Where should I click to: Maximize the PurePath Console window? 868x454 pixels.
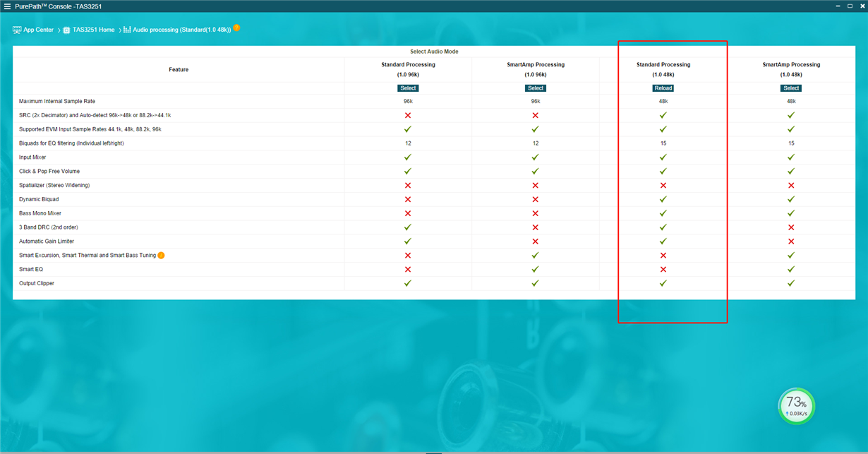click(x=850, y=6)
